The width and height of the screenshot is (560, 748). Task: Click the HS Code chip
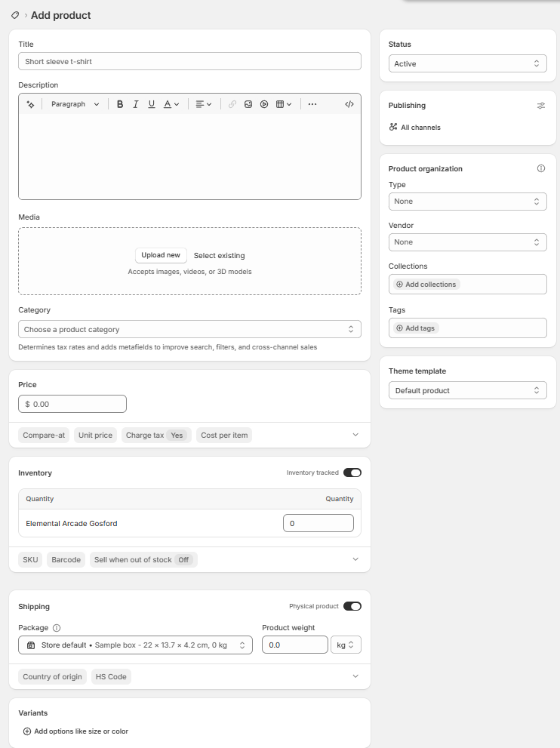(x=111, y=676)
